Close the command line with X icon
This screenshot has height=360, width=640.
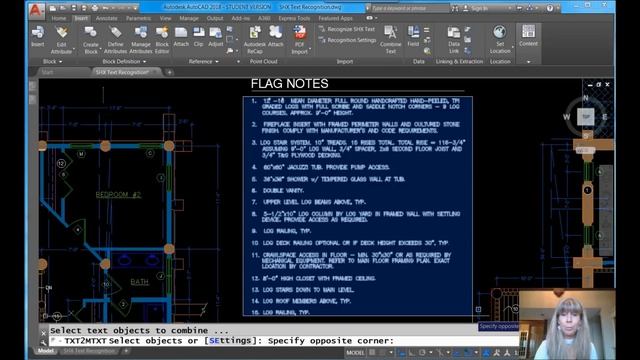(x=44, y=333)
